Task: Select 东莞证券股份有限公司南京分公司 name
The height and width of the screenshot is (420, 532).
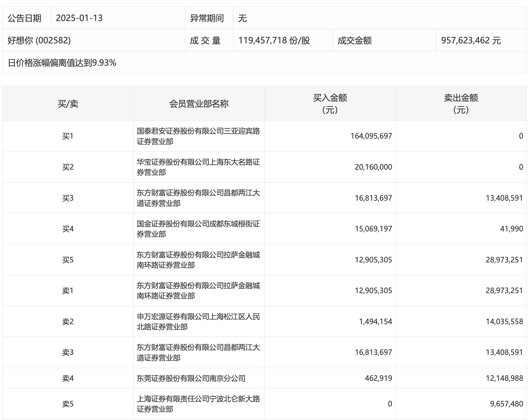Action: [x=191, y=378]
